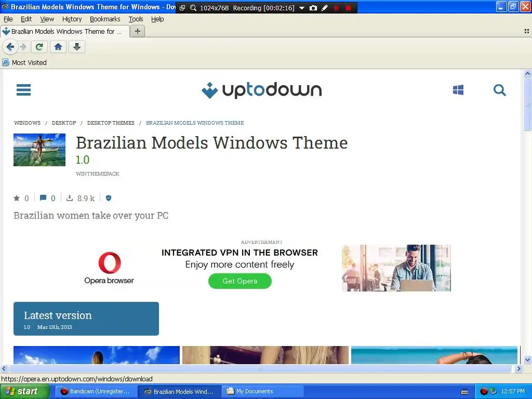Image resolution: width=532 pixels, height=399 pixels.
Task: Go to the browser home page
Action: 58,47
